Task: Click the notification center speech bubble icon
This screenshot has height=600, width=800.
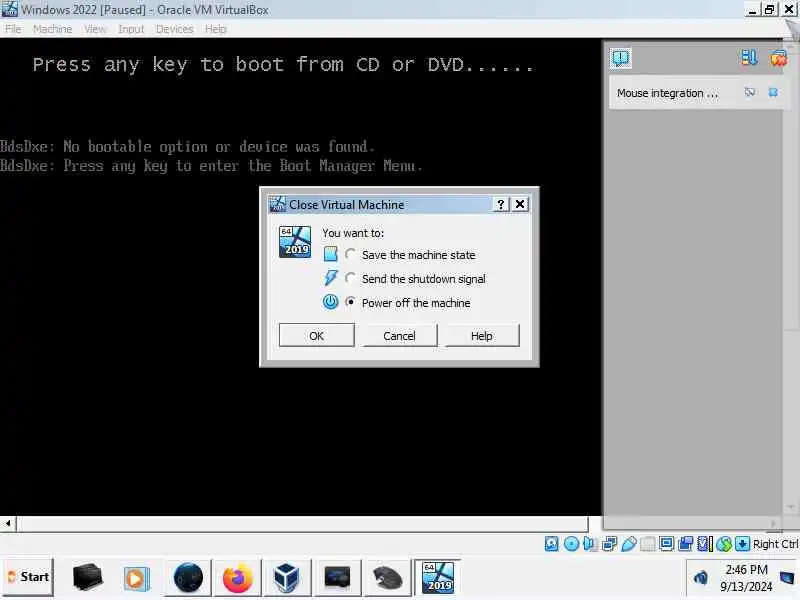Action: click(x=620, y=58)
